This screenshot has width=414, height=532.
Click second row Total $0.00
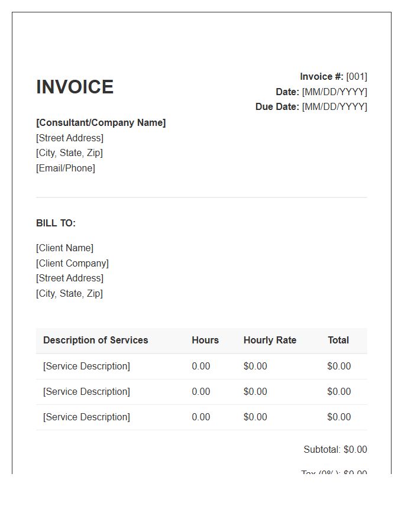pos(339,392)
